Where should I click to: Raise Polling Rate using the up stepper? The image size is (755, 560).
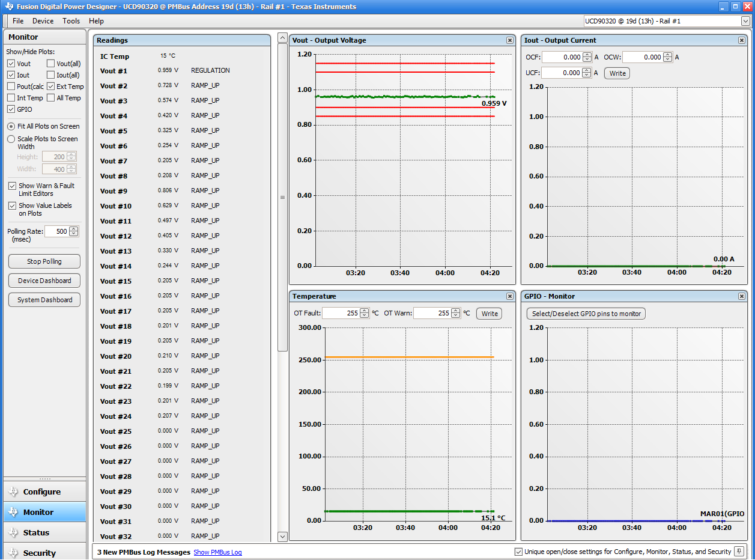pos(73,228)
